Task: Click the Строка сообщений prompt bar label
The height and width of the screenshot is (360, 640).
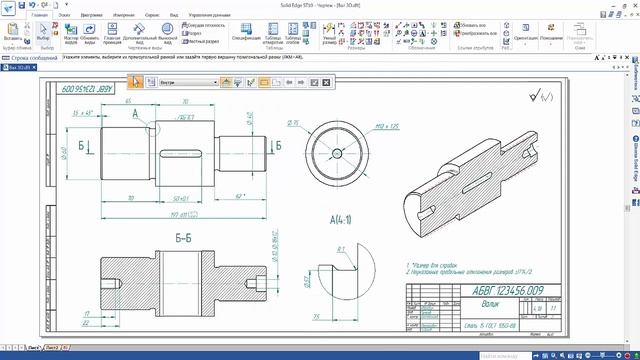Action: [33, 58]
